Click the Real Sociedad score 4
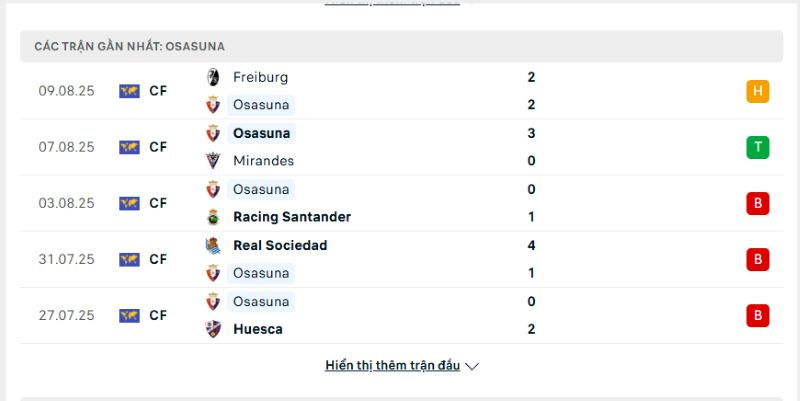Image resolution: width=800 pixels, height=401 pixels. click(x=531, y=245)
